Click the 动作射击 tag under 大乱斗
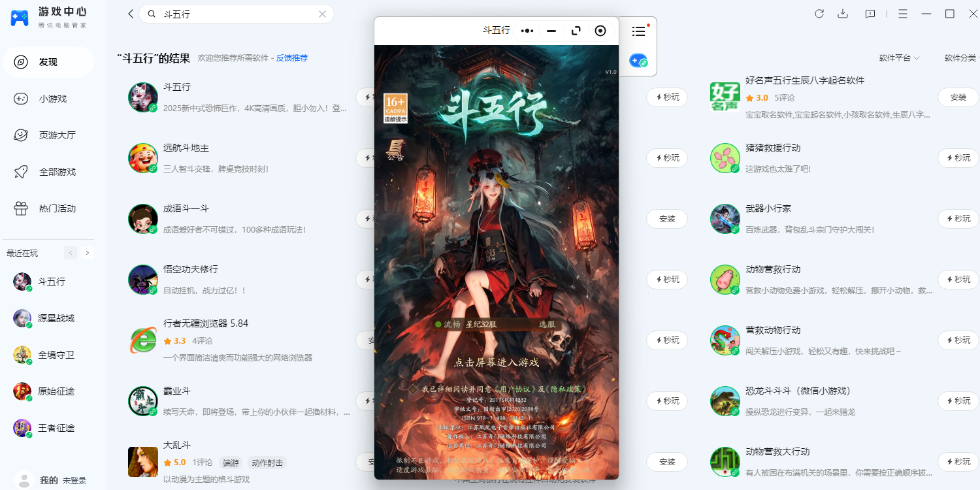 (267, 463)
